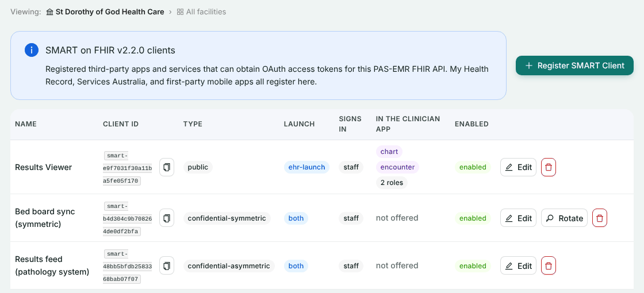Viewport: 644px width, 293px height.
Task: Click the institution icon in the breadcrumb
Action: [49, 12]
